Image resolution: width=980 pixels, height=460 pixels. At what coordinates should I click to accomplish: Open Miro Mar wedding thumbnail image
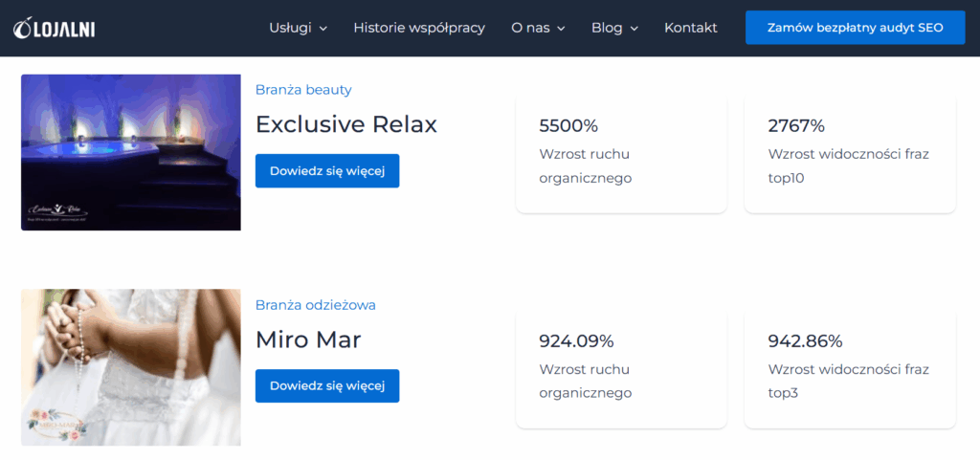pyautogui.click(x=130, y=367)
